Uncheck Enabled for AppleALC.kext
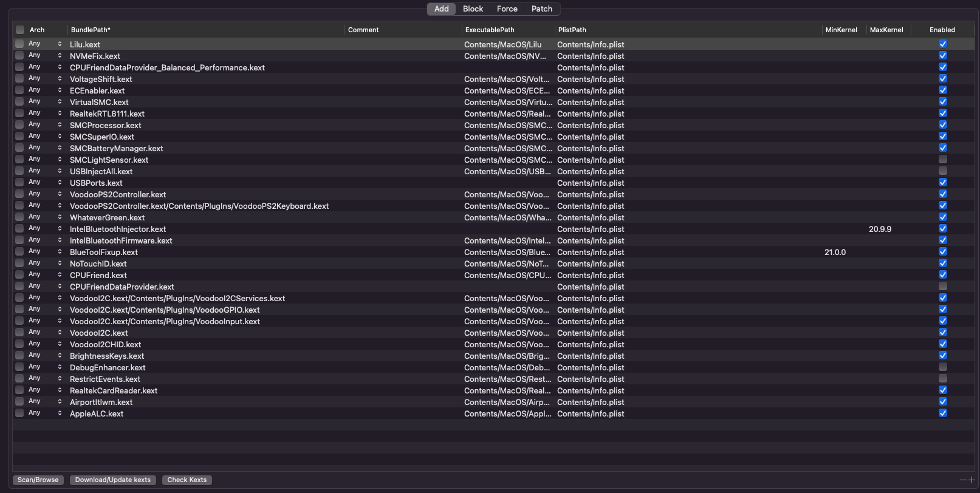Screen dimensions: 980x493 942,413
